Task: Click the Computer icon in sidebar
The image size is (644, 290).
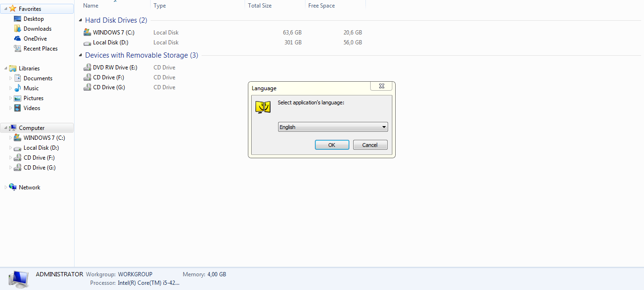Action: tap(13, 128)
